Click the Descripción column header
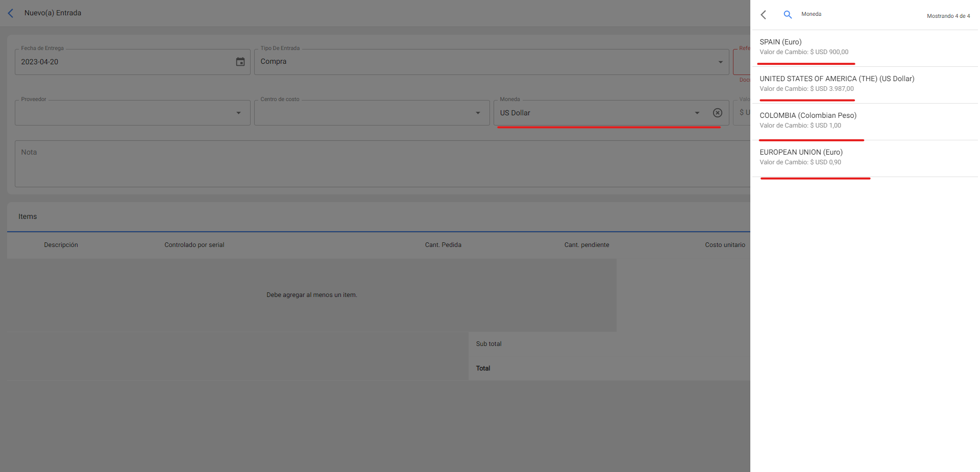This screenshot has width=980, height=472. (61, 245)
